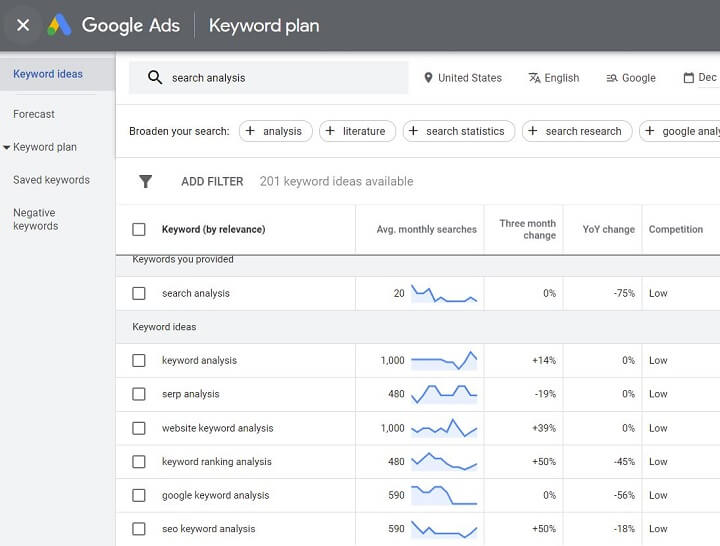Add search statistics to broaden search
Screen dimensions: 720x546
click(x=459, y=131)
